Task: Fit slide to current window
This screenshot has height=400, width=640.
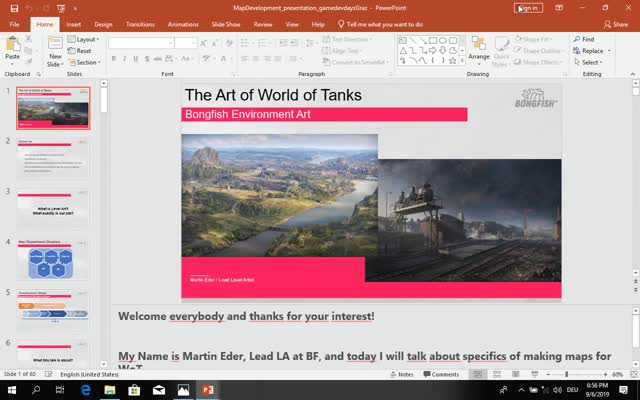Action: pos(633,374)
